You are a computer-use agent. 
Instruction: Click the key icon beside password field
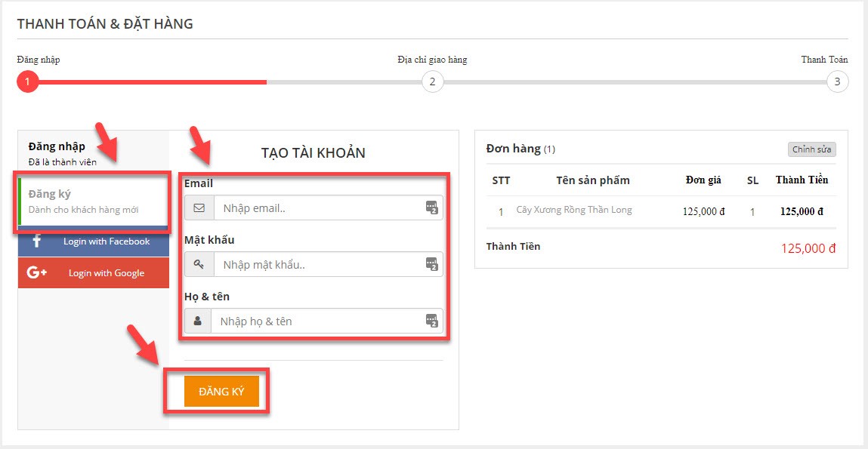(199, 265)
